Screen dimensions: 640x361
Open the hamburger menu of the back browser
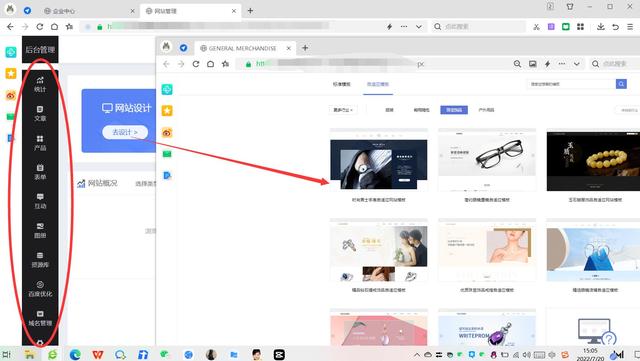click(x=630, y=27)
